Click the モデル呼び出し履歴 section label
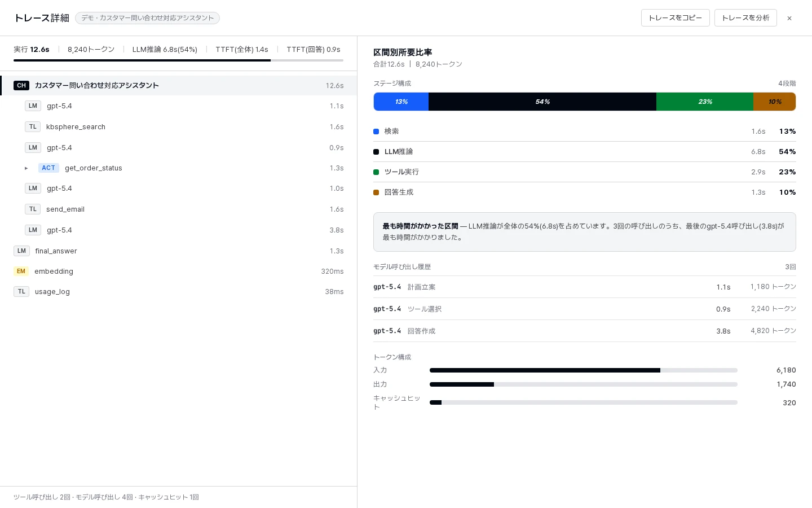 pyautogui.click(x=402, y=267)
